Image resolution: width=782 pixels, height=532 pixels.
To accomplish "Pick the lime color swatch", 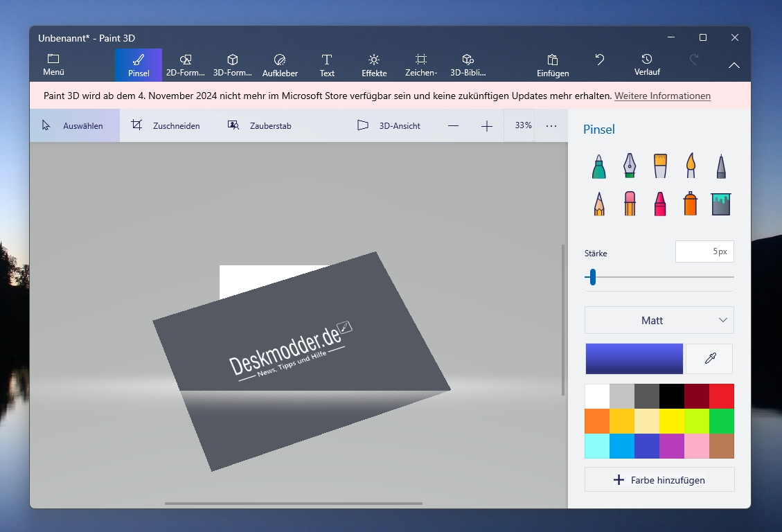I will coord(697,421).
